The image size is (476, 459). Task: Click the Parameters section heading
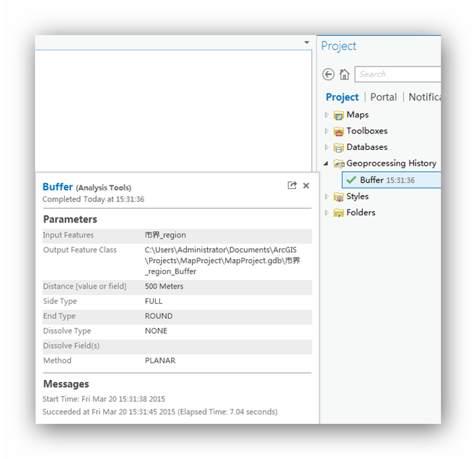click(x=70, y=219)
